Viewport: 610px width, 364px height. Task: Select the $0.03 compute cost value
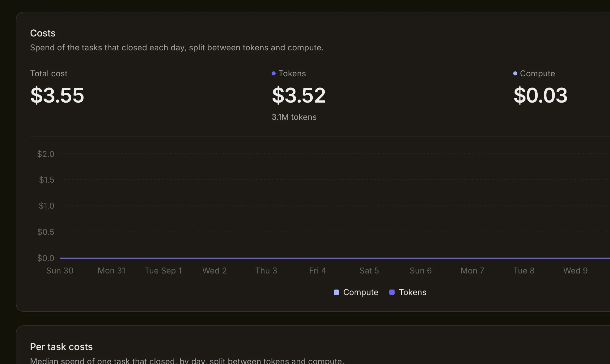pos(540,95)
